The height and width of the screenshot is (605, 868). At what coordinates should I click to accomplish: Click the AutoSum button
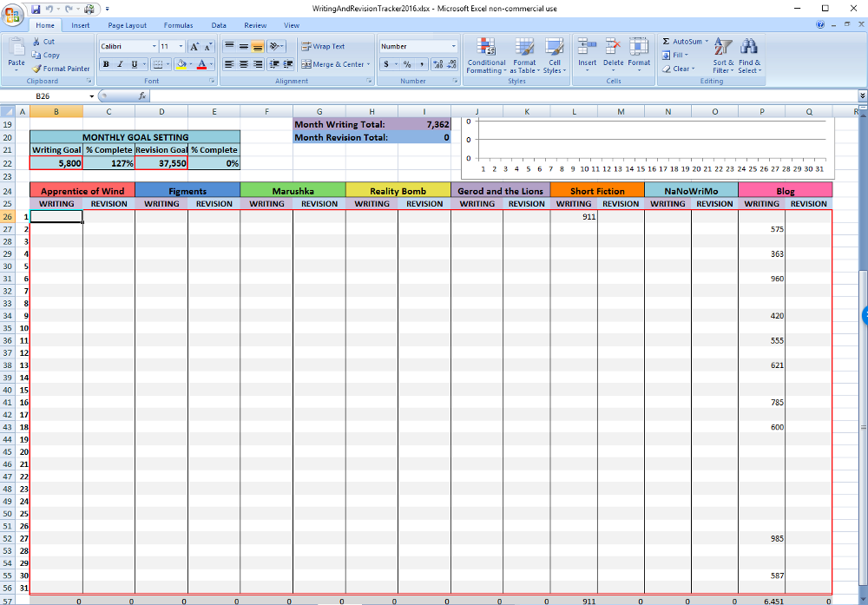point(684,41)
